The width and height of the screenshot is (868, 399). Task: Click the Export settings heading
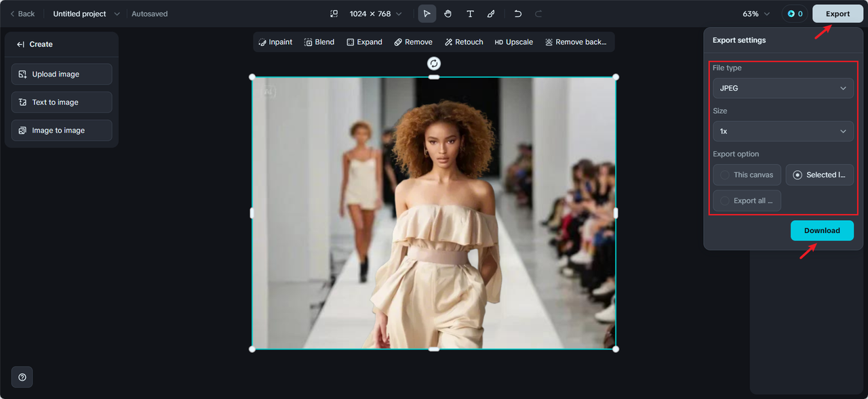point(739,40)
